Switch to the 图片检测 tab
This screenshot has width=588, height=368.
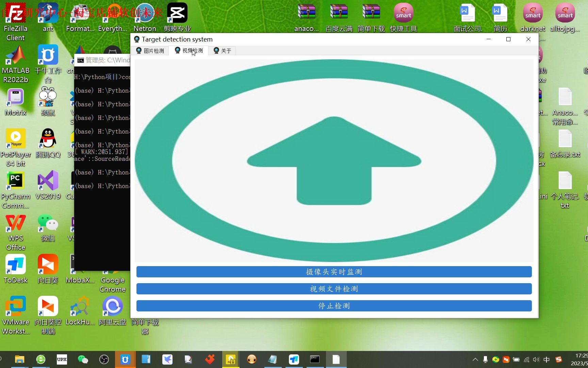click(150, 51)
